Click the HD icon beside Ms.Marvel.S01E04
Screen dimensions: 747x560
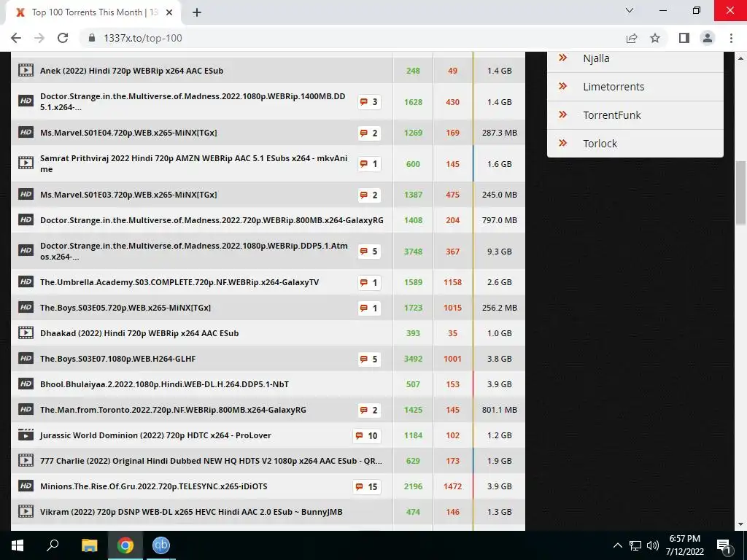[x=26, y=133]
